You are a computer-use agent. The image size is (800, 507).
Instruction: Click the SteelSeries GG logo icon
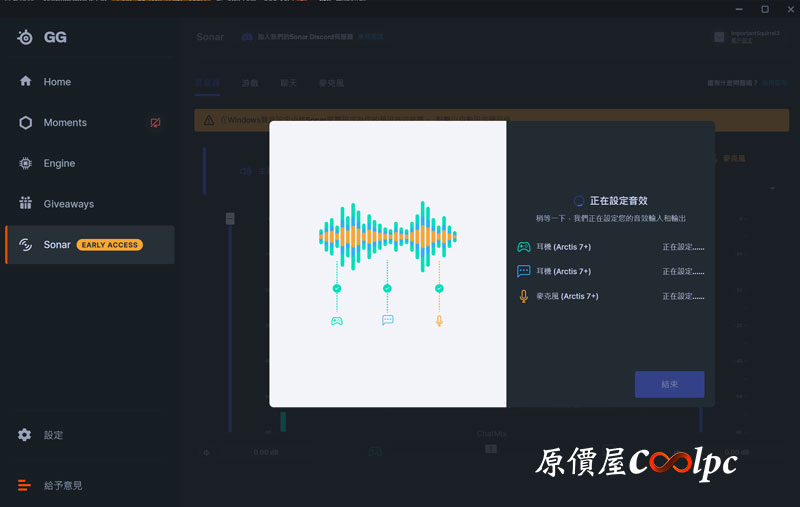[x=24, y=37]
